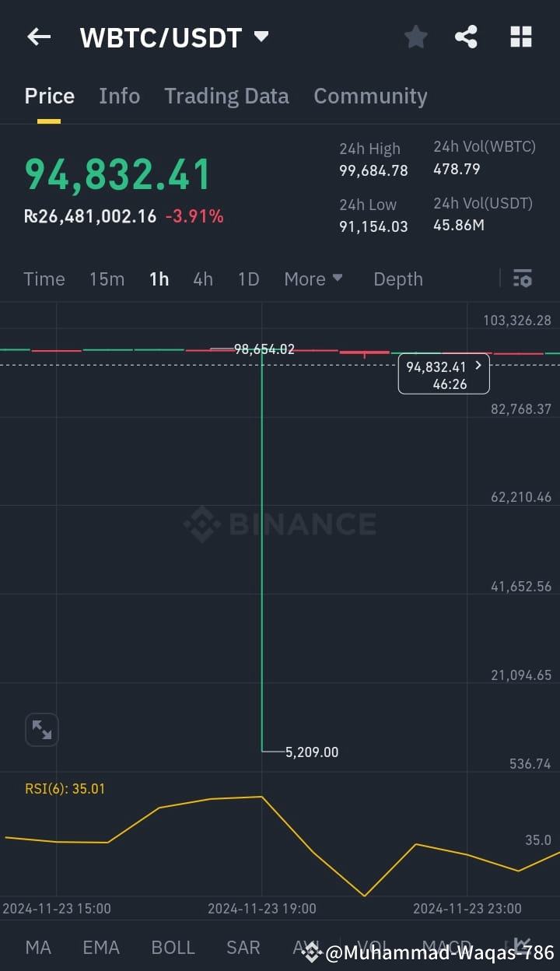Open the chart settings icon beside Depth
Viewport: 560px width, 971px height.
[522, 279]
